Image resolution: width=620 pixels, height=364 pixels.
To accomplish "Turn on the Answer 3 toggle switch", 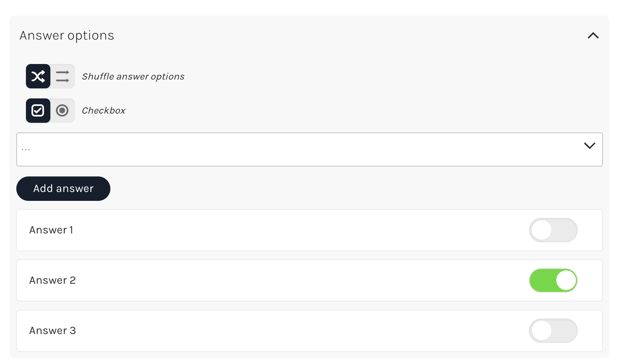I will click(x=553, y=331).
